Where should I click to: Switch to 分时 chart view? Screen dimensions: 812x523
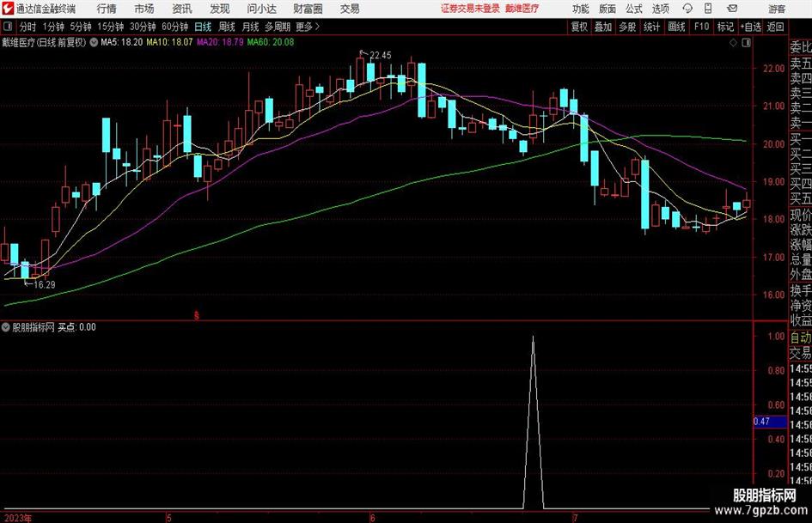tap(27, 27)
